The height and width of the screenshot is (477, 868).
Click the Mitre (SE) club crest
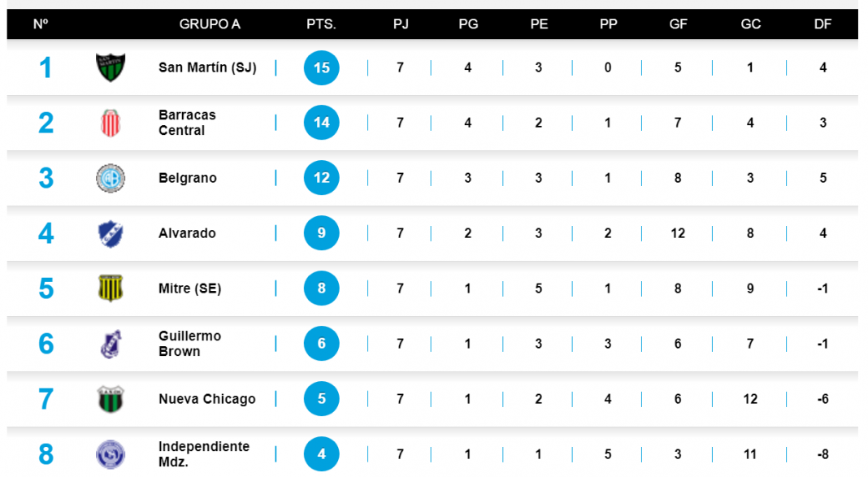pos(110,288)
